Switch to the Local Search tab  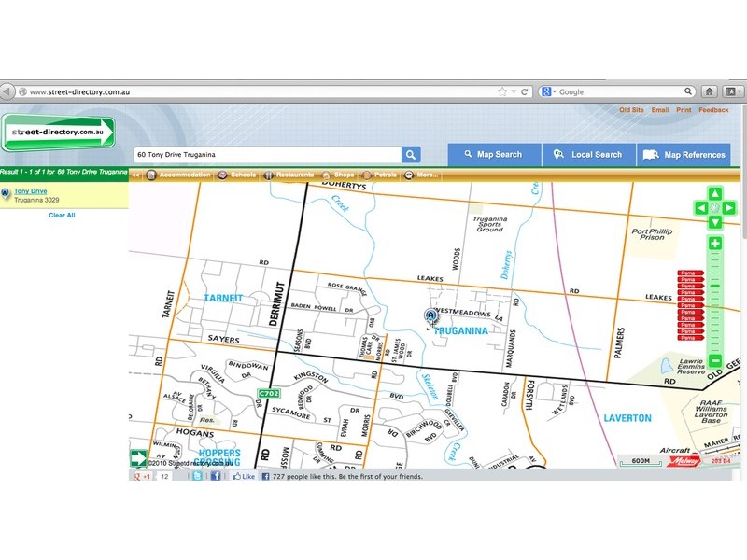pyautogui.click(x=588, y=155)
